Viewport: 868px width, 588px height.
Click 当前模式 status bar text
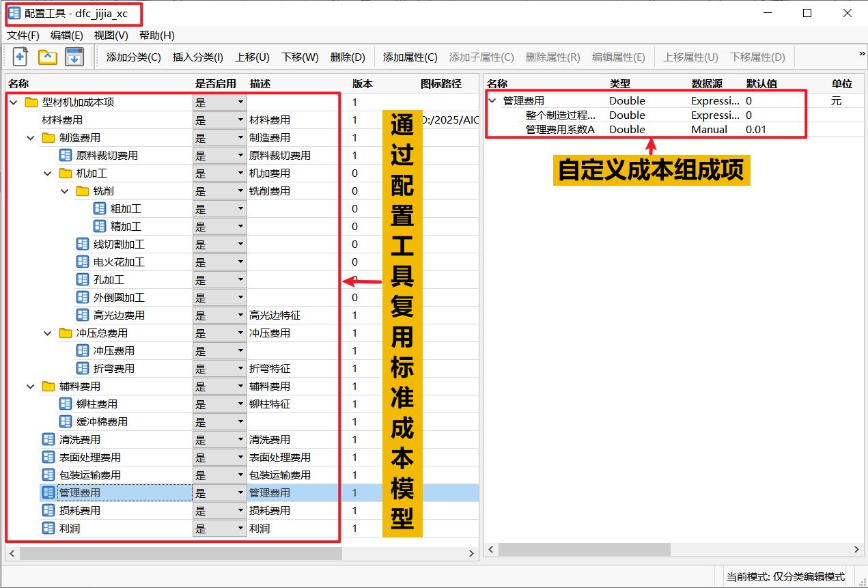pyautogui.click(x=785, y=577)
